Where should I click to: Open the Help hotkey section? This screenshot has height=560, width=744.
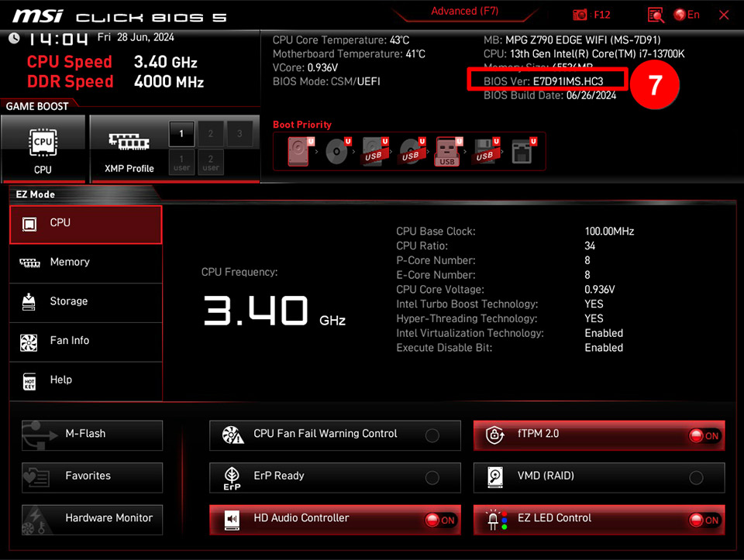coord(85,380)
